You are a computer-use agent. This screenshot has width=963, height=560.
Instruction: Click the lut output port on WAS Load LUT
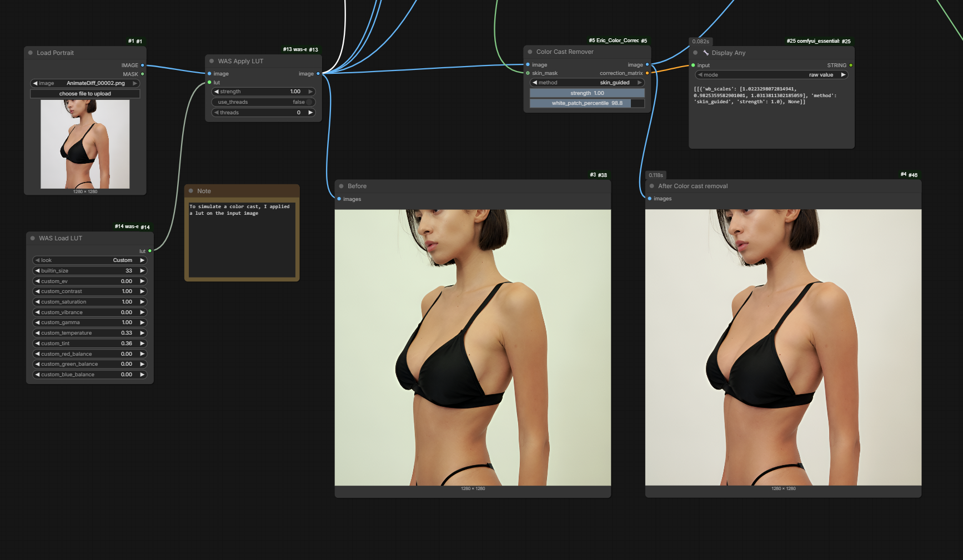150,251
